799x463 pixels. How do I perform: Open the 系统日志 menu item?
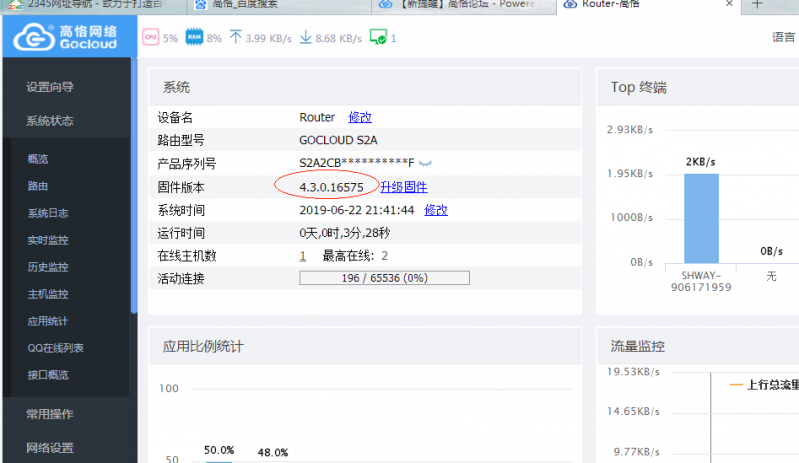48,213
